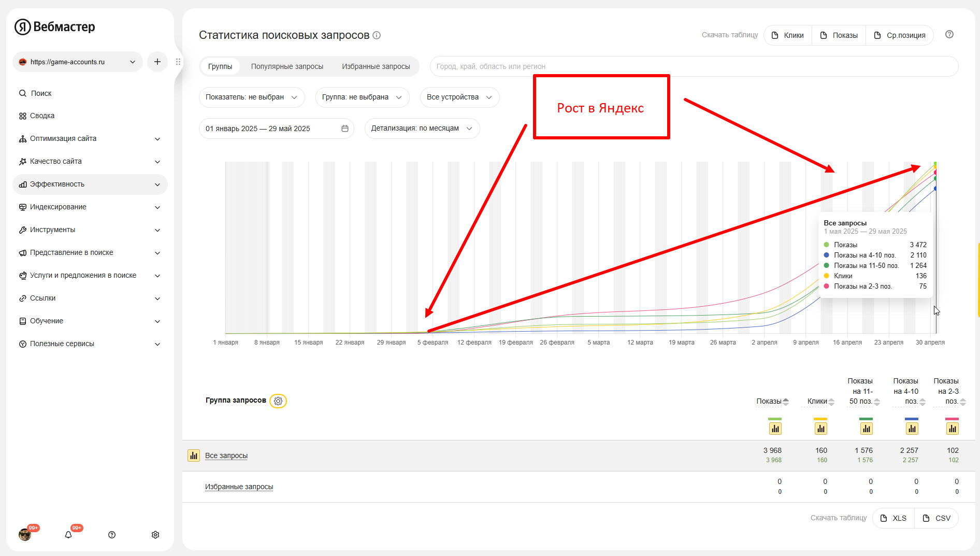Click the Ссылки link icon
This screenshot has height=556, width=980.
[x=23, y=298]
